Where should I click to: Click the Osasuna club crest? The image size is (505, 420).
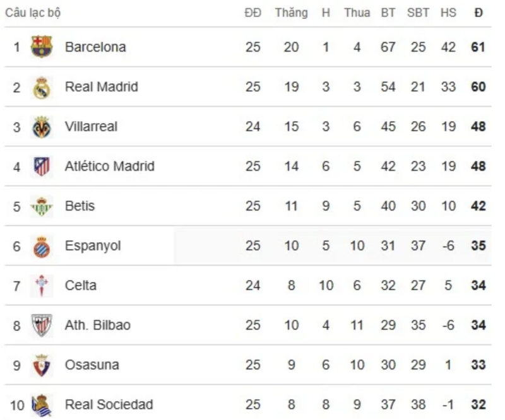point(42,365)
